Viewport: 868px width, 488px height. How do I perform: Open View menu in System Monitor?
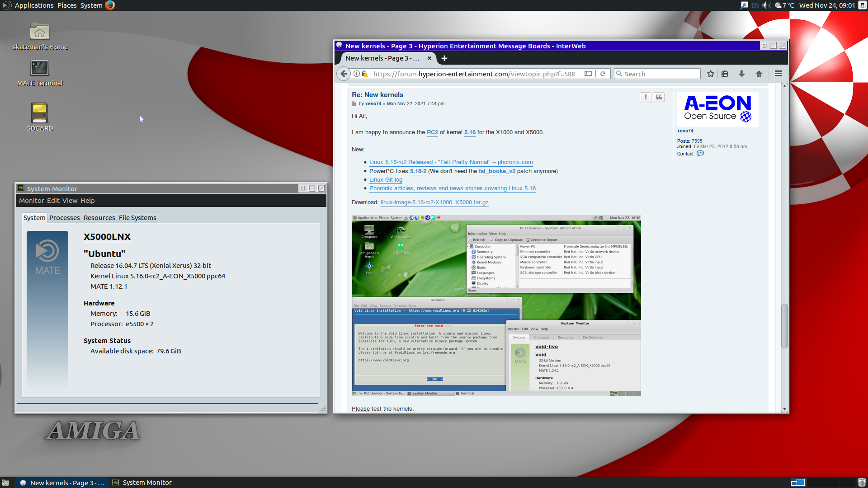pos(70,201)
